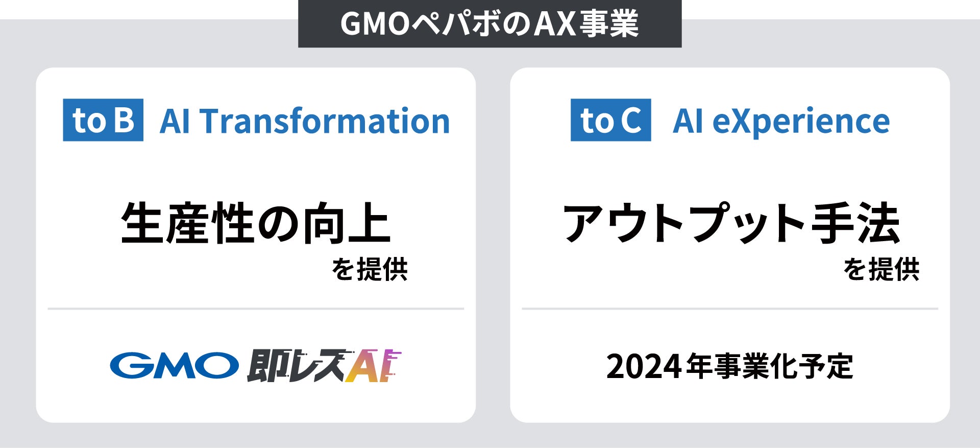The height and width of the screenshot is (448, 980).
Task: Click 'を提供' below アウトプット手法
Action: point(881,269)
